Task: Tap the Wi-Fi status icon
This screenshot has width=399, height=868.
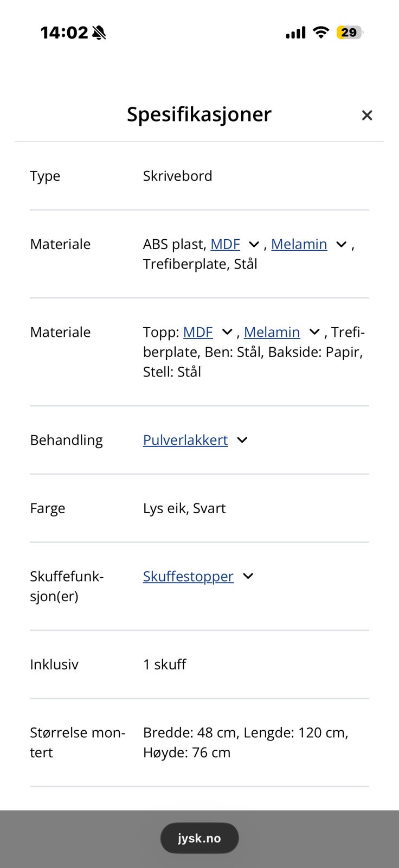Action: pos(320,33)
